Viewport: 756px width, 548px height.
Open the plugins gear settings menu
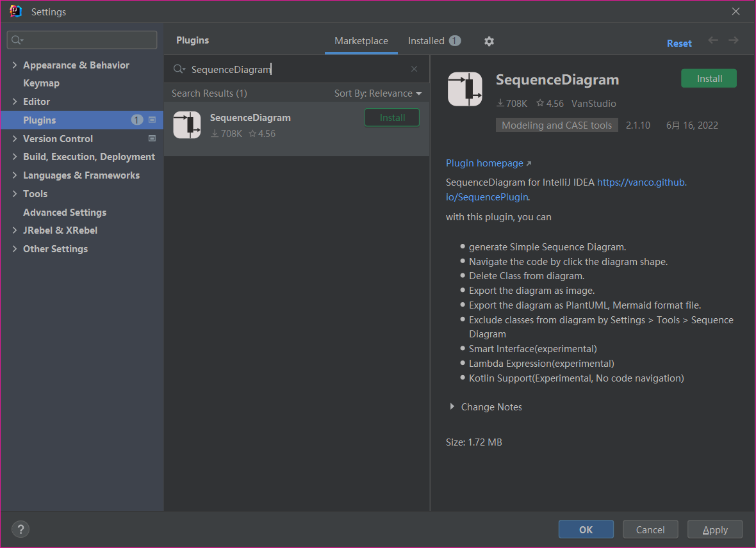(x=489, y=42)
